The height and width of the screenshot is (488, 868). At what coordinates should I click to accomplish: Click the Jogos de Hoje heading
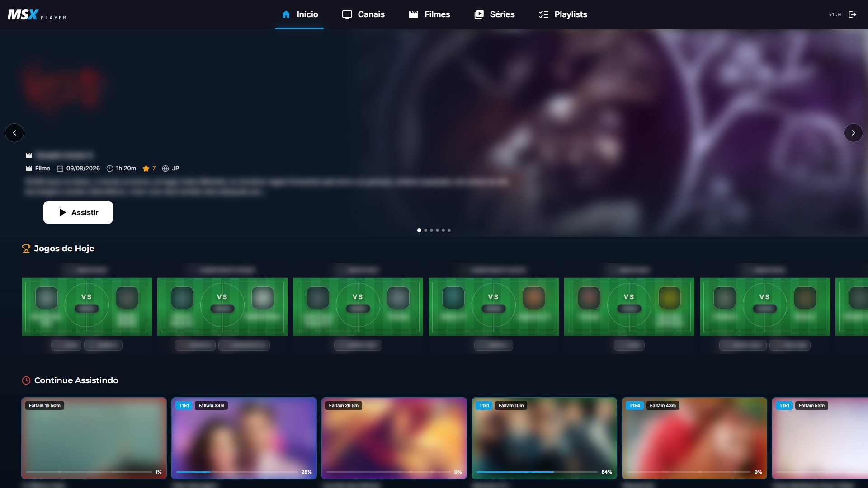[64, 249]
